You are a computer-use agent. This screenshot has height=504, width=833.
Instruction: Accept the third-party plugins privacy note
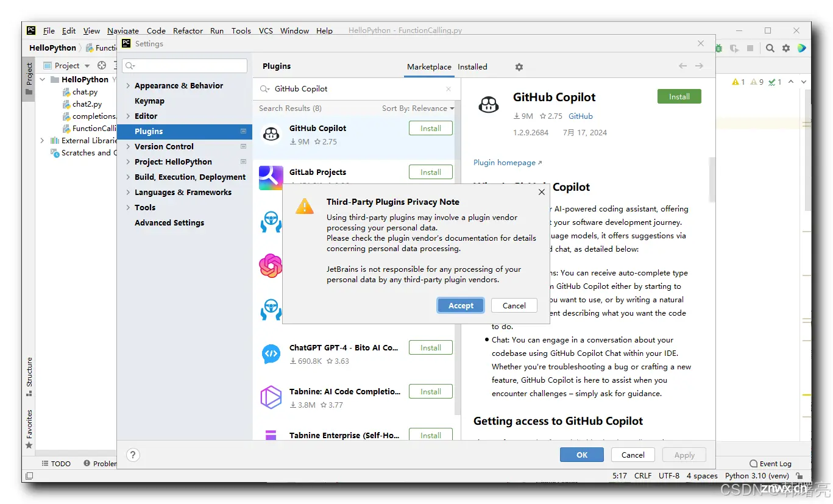pos(461,306)
